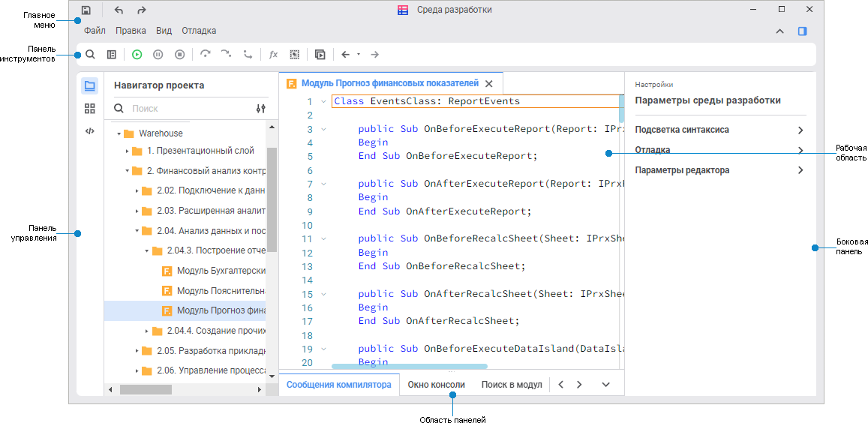Collapse the Warehouse folder tree node
This screenshot has height=423, width=868.
pos(119,133)
